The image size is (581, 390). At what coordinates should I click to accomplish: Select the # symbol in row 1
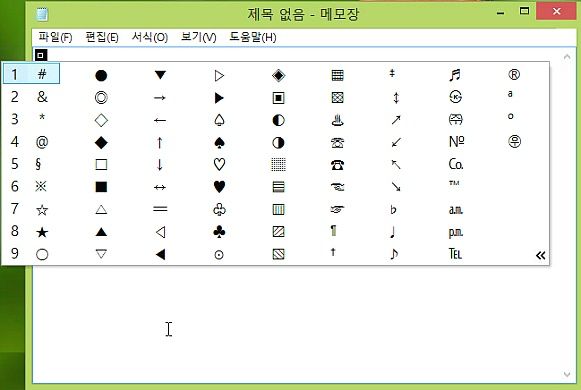42,74
